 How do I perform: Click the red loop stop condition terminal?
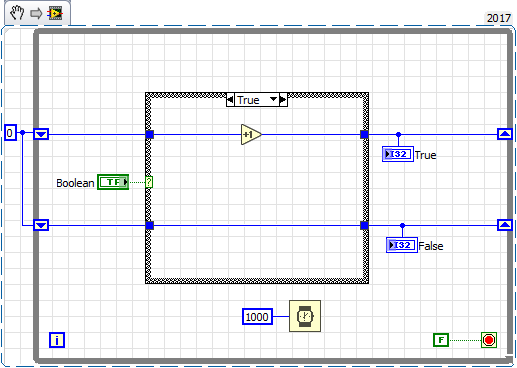point(489,340)
